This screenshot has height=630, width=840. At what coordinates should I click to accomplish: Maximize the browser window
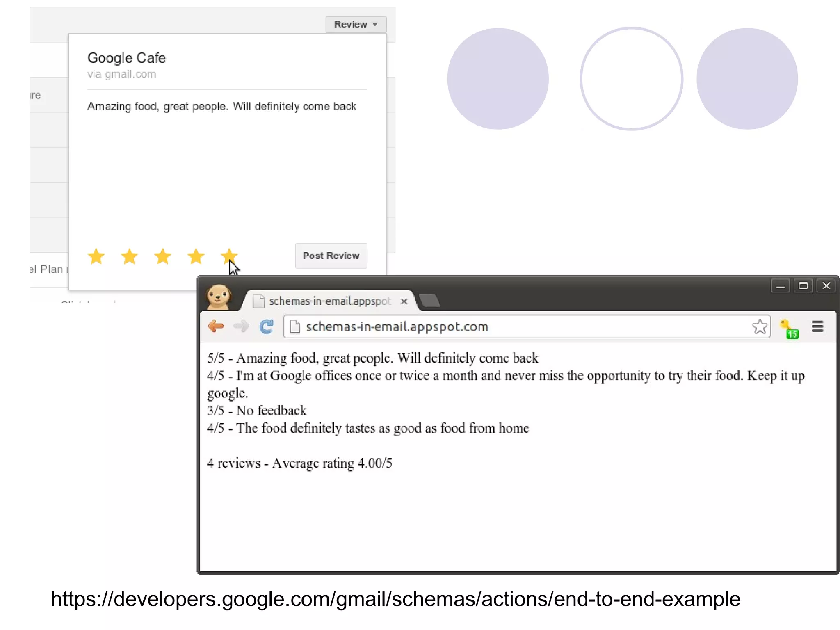coord(803,286)
